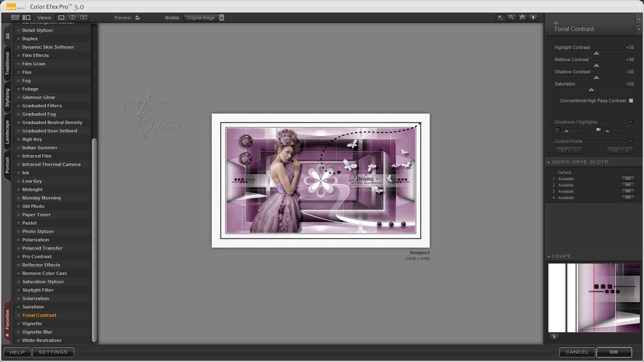Click the OK button
The width and height of the screenshot is (644, 362).
614,352
